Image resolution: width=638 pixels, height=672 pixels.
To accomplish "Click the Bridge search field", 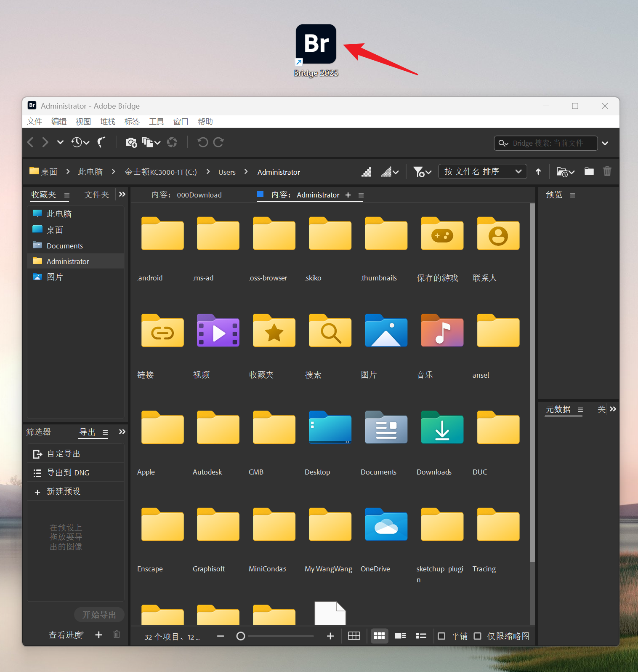I will 546,143.
